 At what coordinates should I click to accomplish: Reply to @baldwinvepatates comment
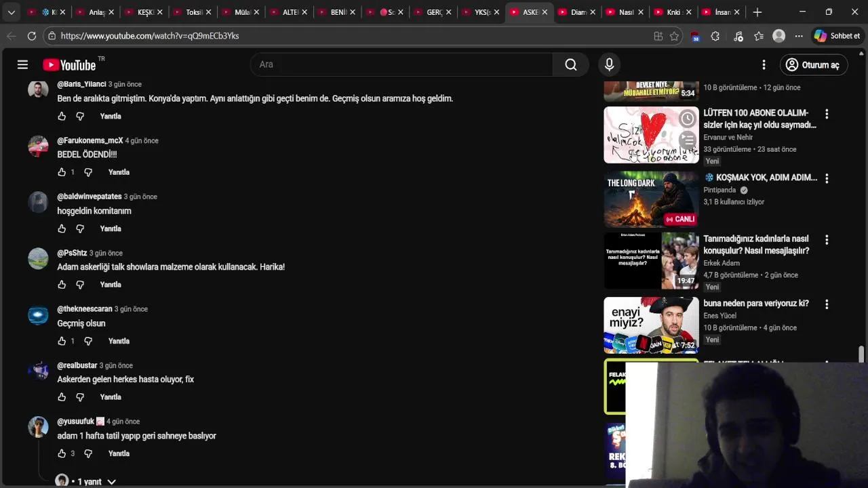coord(111,228)
